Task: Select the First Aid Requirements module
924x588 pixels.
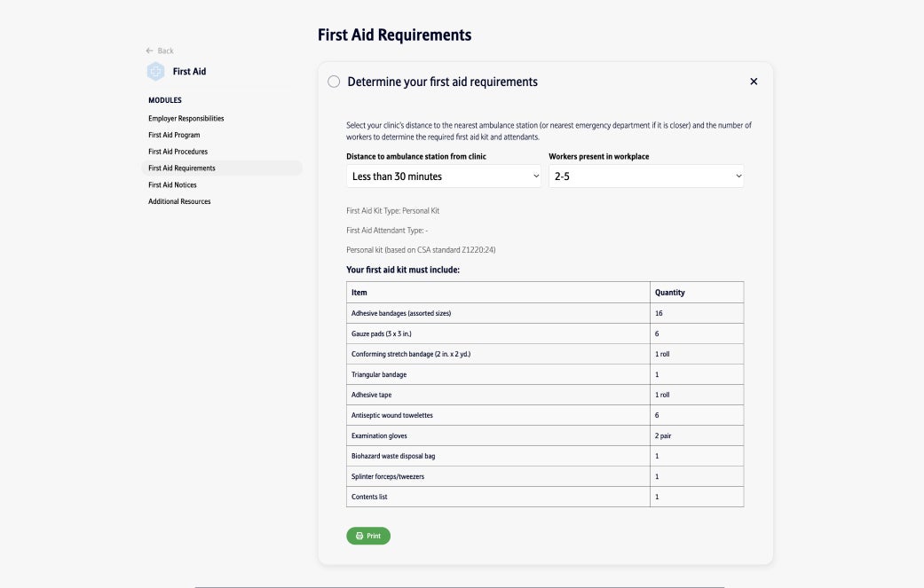Action: tap(182, 168)
